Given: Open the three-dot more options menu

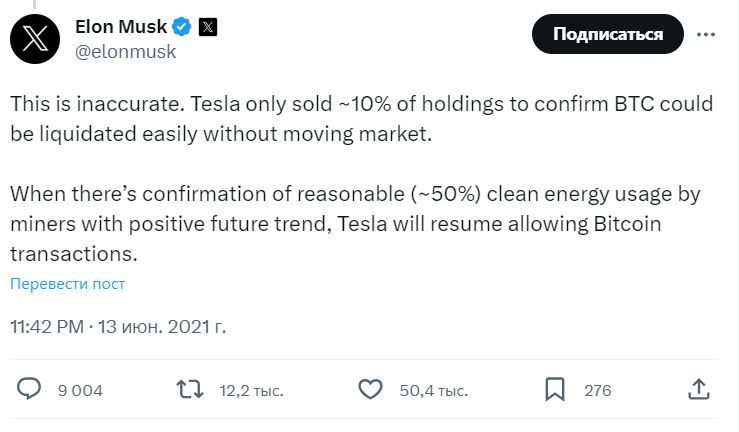Looking at the screenshot, I should (x=706, y=34).
